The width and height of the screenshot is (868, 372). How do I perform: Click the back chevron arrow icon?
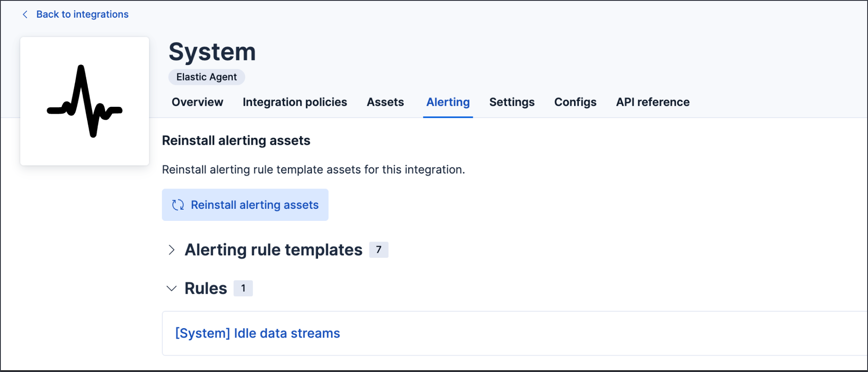(25, 15)
